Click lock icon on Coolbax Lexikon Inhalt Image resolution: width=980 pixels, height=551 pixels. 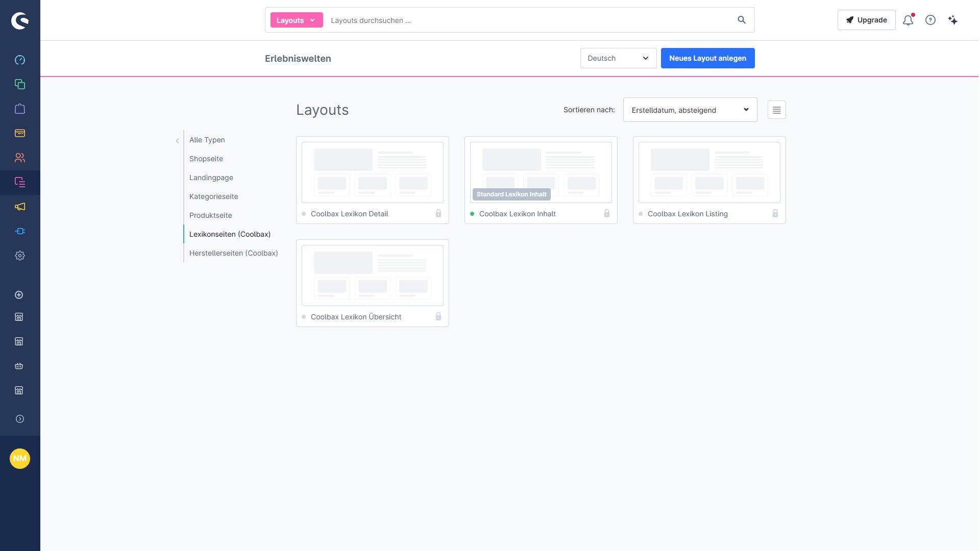tap(607, 213)
